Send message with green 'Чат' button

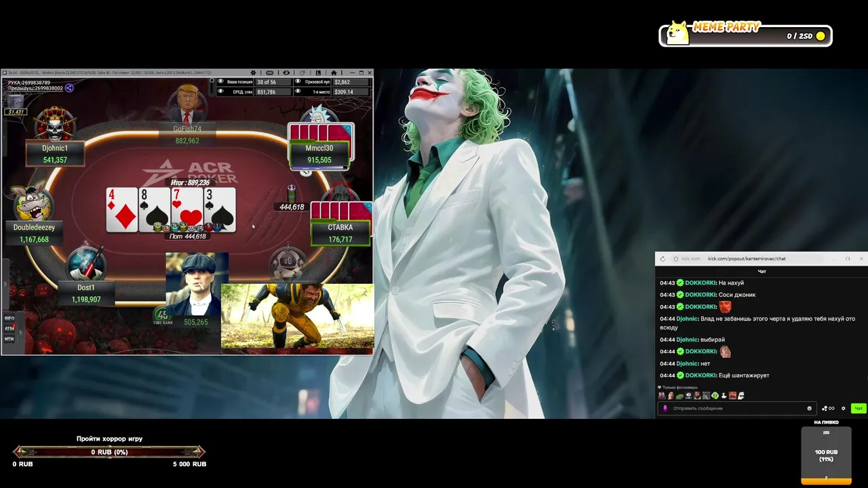[859, 408]
